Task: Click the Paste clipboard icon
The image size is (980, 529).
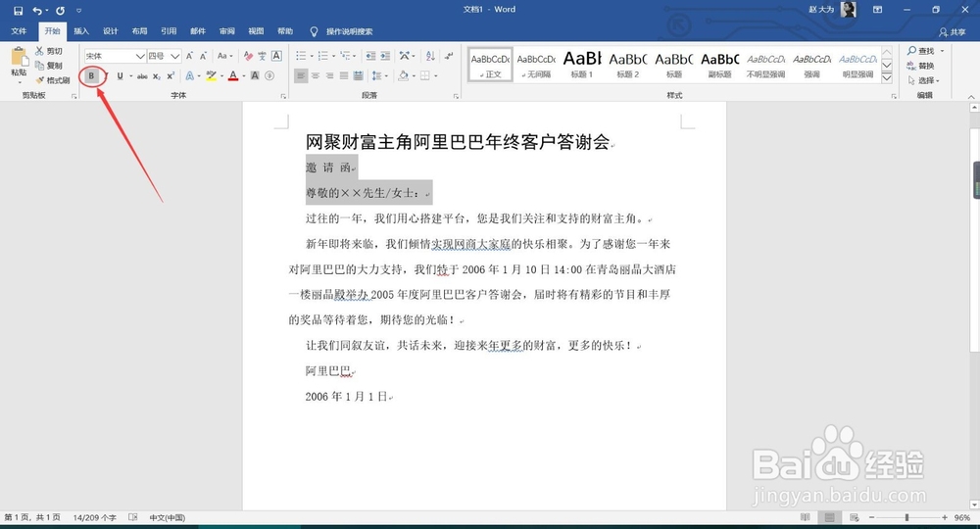Action: click(19, 58)
